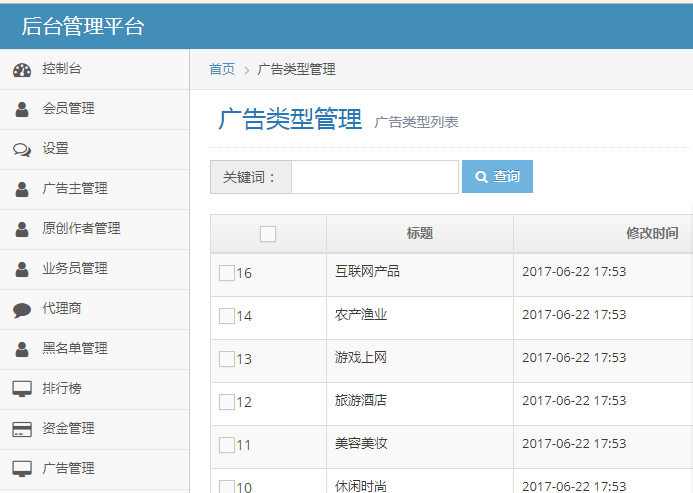Image resolution: width=693 pixels, height=493 pixels.
Task: Select the checkbox next to row 11
Action: [x=227, y=445]
